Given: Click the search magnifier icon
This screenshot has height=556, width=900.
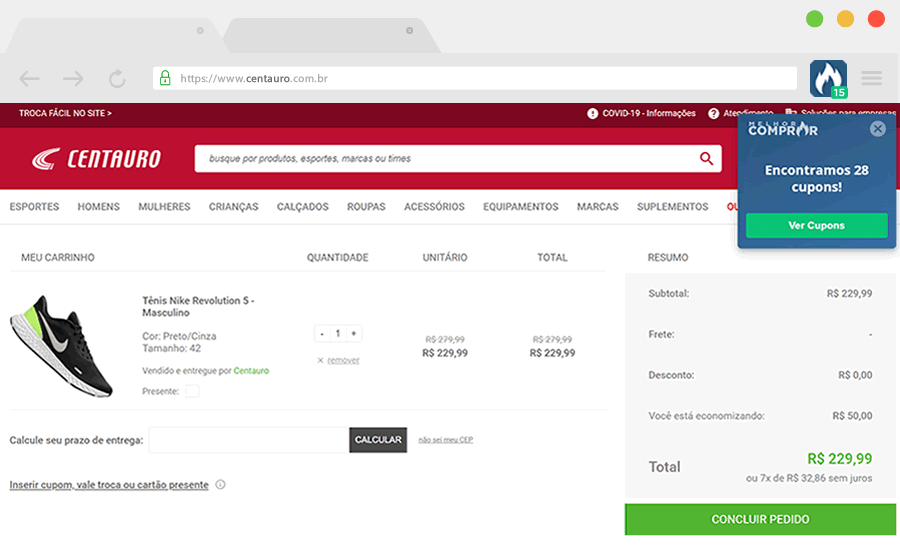Looking at the screenshot, I should [706, 158].
